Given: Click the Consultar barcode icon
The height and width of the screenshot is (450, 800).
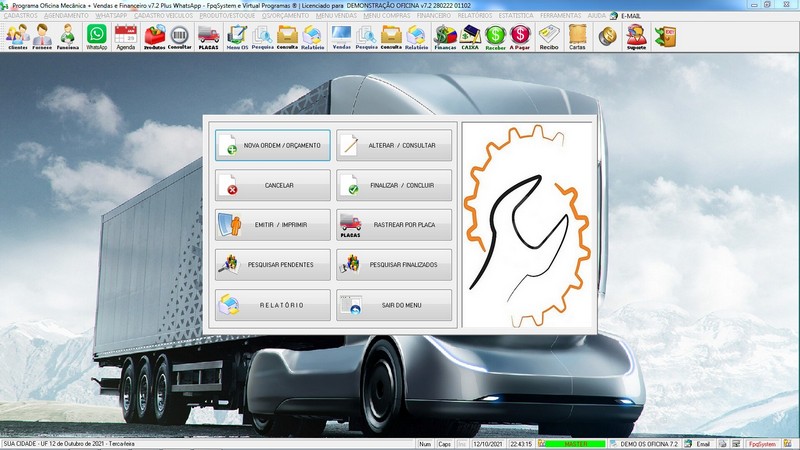Looking at the screenshot, I should click(x=180, y=37).
